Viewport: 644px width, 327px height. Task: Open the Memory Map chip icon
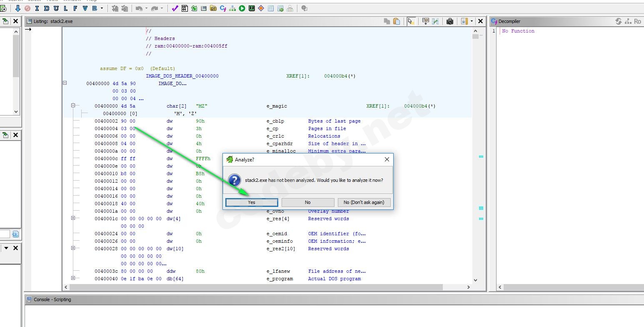pos(252,8)
